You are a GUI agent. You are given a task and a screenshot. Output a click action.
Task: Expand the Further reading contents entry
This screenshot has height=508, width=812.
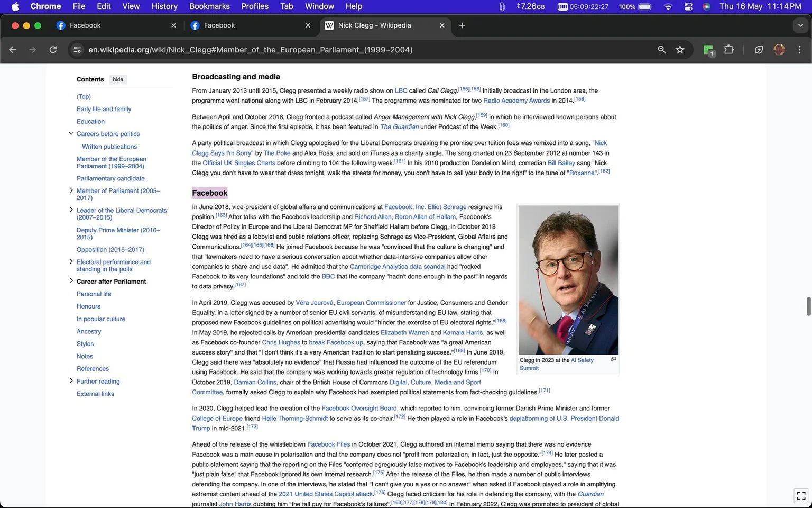[71, 381]
